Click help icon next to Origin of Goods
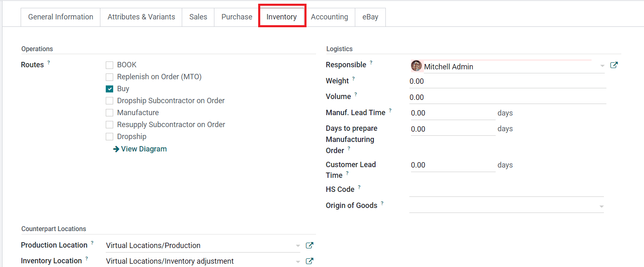This screenshot has width=644, height=267. (382, 203)
